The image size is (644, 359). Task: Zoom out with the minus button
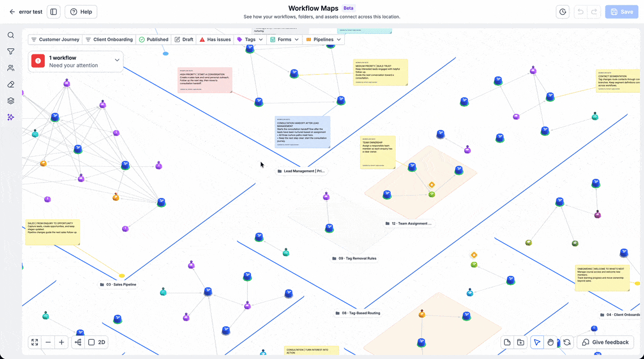[x=48, y=342]
